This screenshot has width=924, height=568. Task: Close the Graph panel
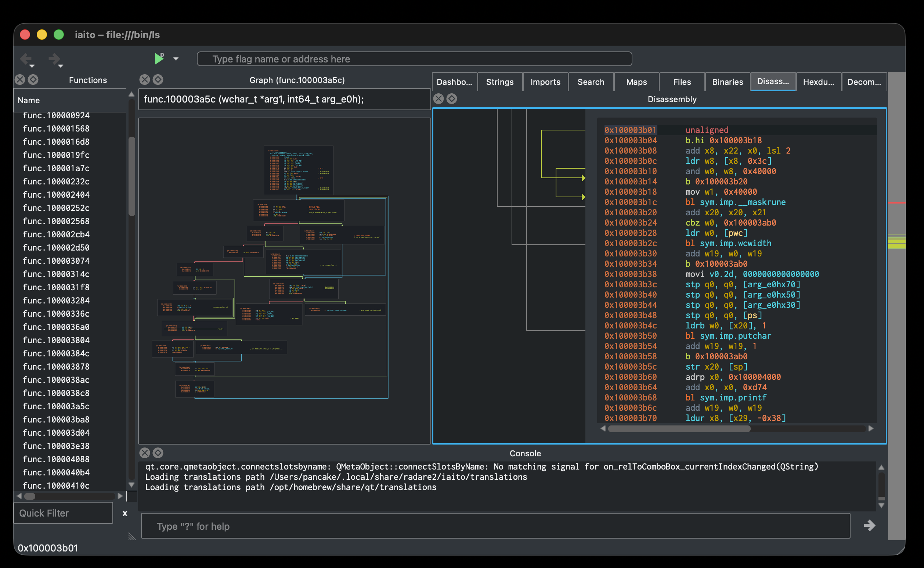click(145, 80)
